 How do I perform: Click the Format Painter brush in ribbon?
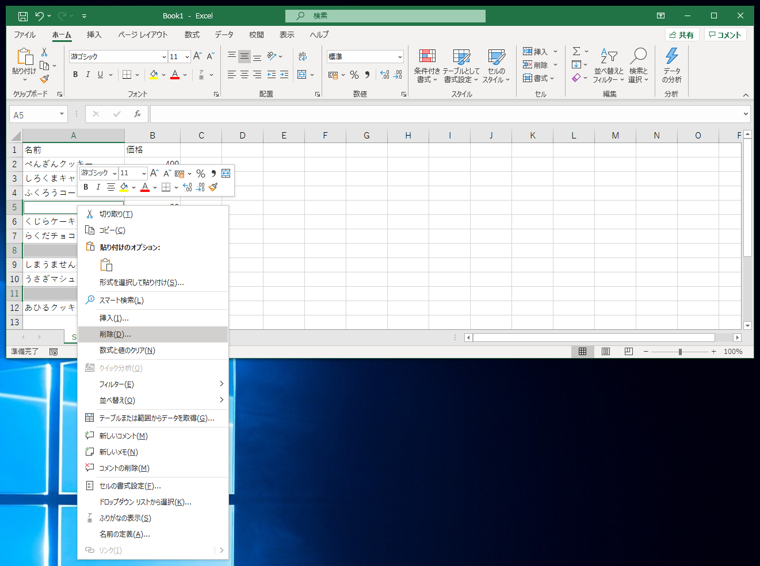pyautogui.click(x=45, y=78)
